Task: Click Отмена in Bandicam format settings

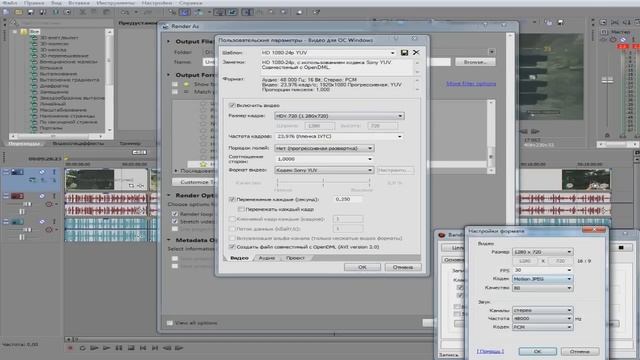Action: tap(580, 351)
